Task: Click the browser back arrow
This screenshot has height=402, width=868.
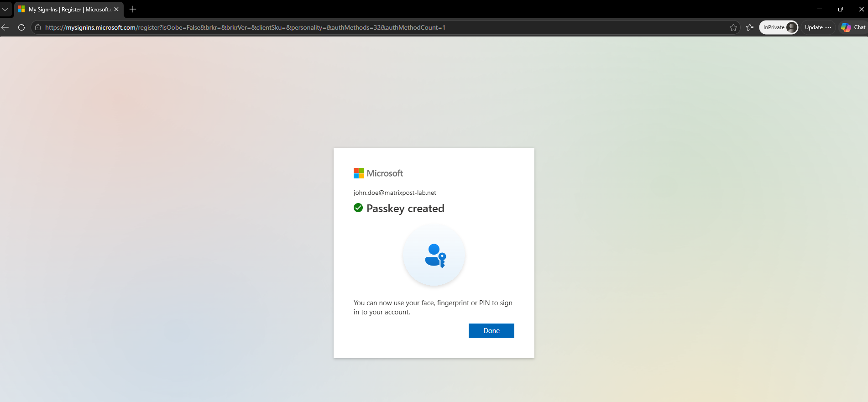Action: click(x=5, y=27)
